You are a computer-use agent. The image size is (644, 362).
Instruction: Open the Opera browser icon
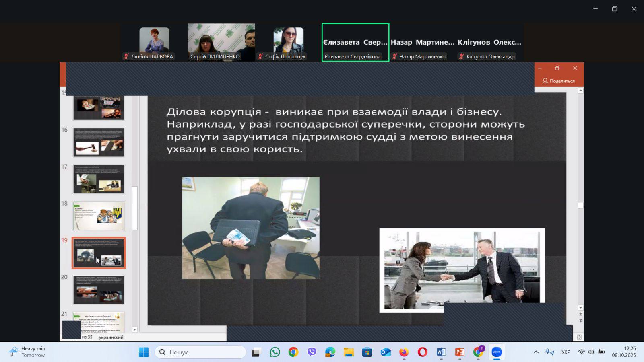(x=422, y=352)
